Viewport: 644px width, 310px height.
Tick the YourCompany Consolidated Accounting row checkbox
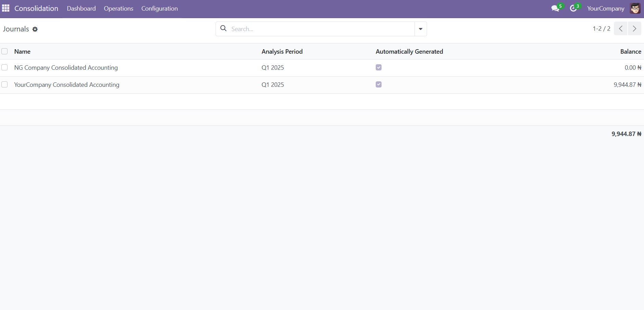4,85
